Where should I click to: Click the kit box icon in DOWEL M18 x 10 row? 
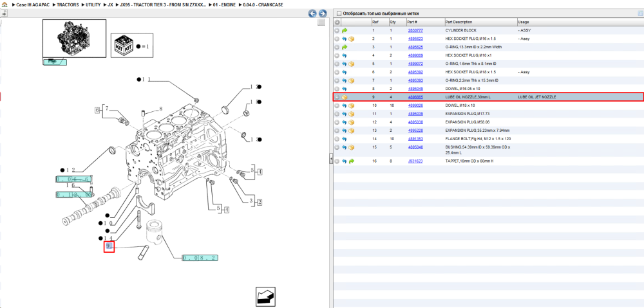351,105
